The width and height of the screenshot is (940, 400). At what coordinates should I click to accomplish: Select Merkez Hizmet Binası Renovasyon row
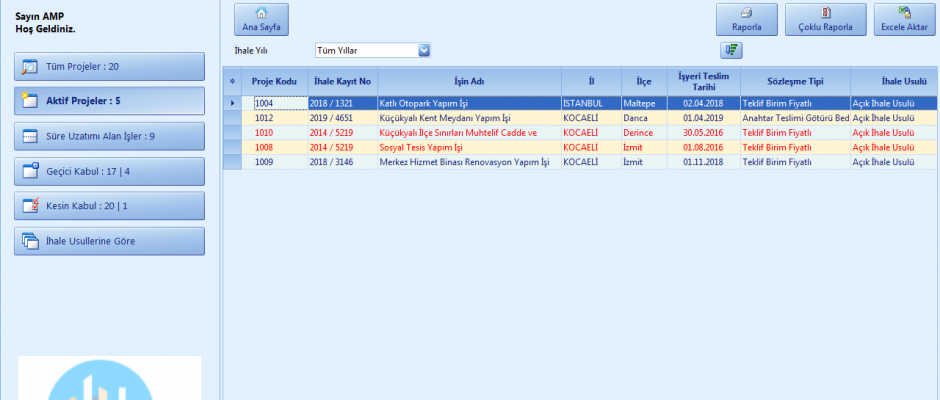(464, 162)
